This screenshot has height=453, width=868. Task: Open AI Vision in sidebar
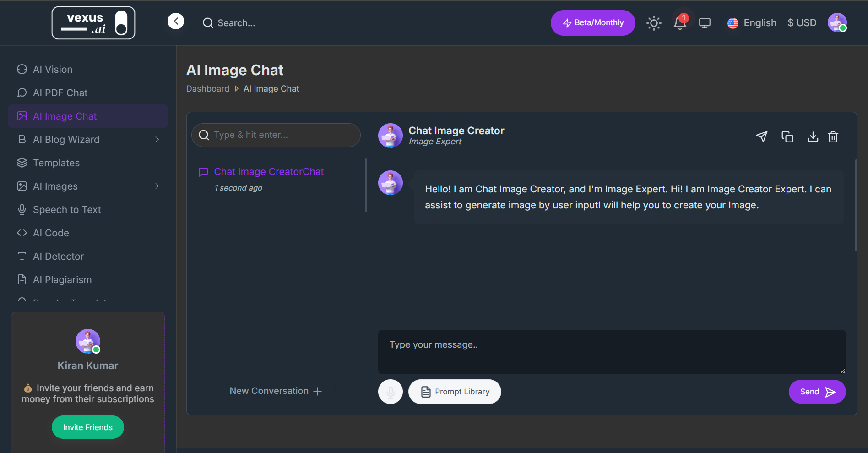click(88, 70)
